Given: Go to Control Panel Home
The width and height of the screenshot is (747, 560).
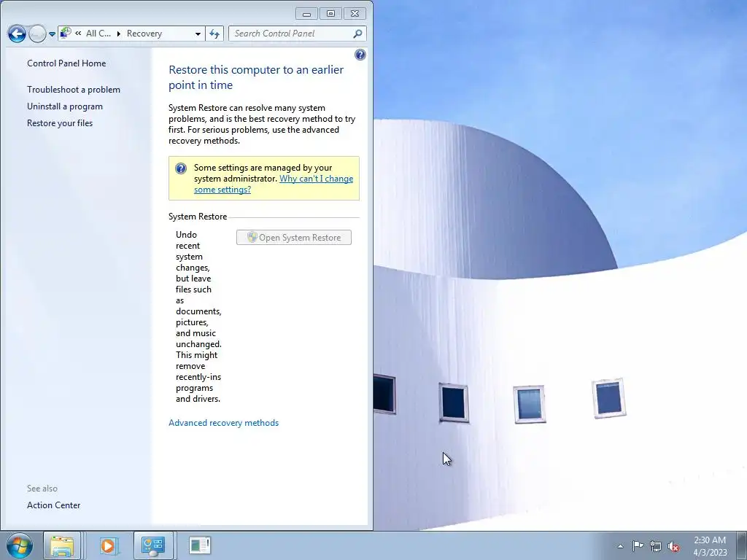Looking at the screenshot, I should (66, 63).
